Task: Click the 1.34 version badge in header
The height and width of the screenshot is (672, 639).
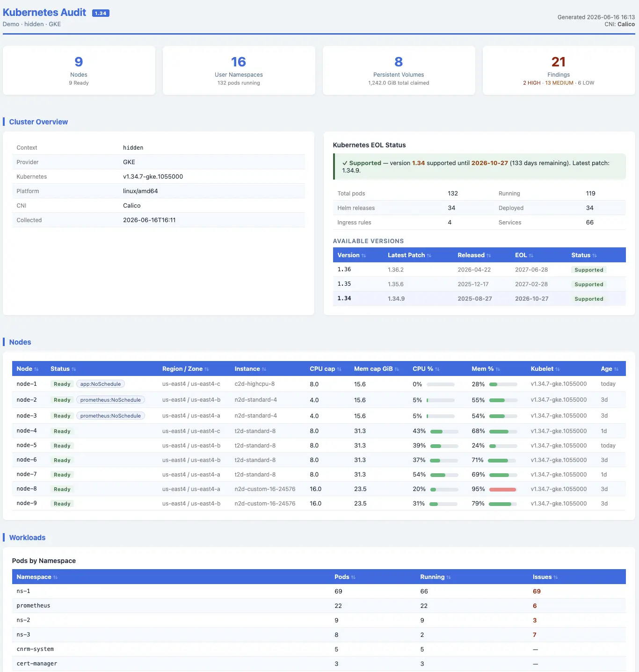Action: [101, 13]
